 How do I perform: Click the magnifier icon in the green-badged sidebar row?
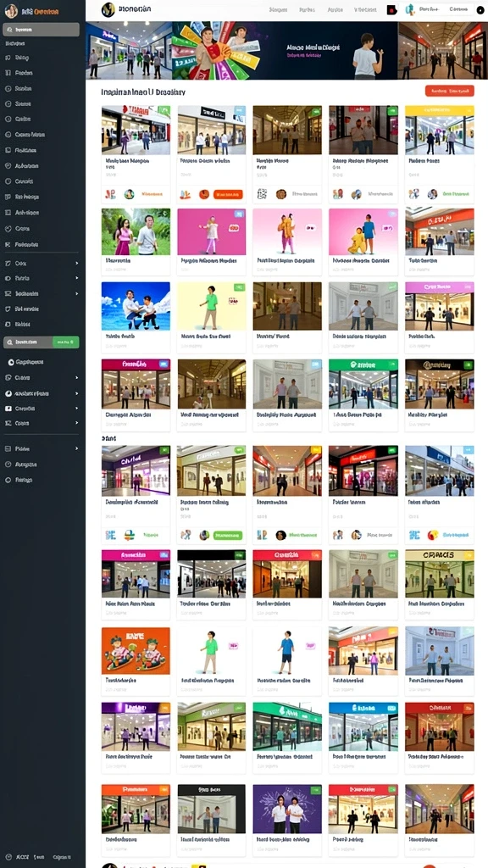coord(9,342)
